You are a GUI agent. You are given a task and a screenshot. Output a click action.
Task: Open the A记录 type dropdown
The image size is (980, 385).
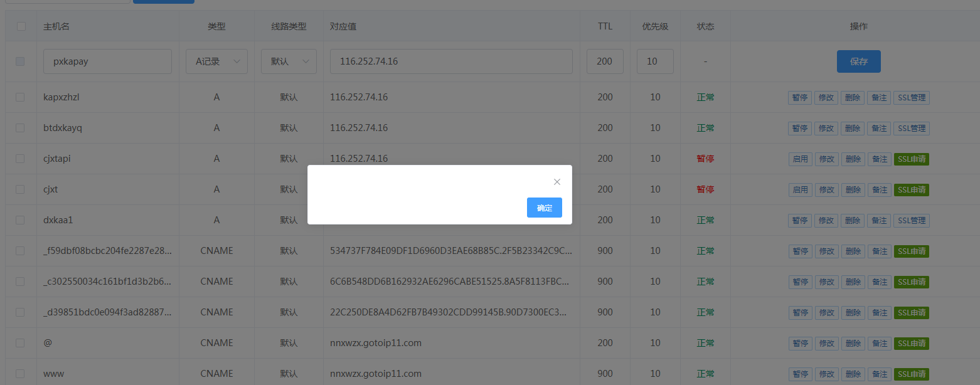click(216, 61)
